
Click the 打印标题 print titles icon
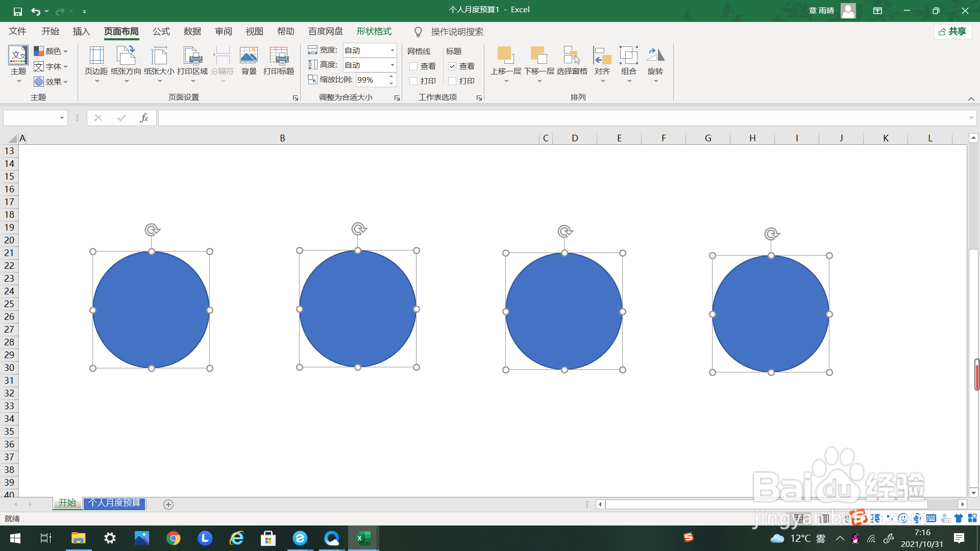[x=279, y=56]
